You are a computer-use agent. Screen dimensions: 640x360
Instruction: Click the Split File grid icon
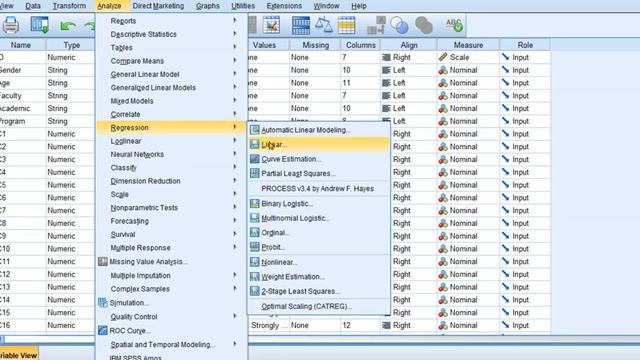coord(301,25)
